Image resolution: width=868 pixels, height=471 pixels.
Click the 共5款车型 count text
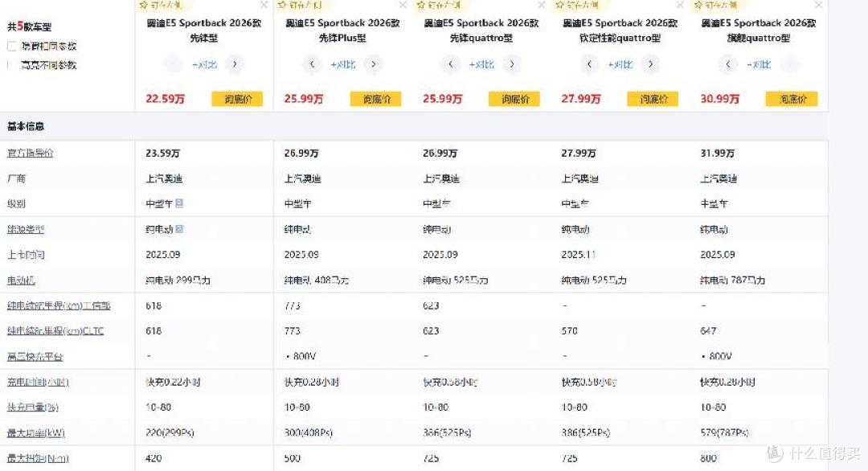point(30,27)
